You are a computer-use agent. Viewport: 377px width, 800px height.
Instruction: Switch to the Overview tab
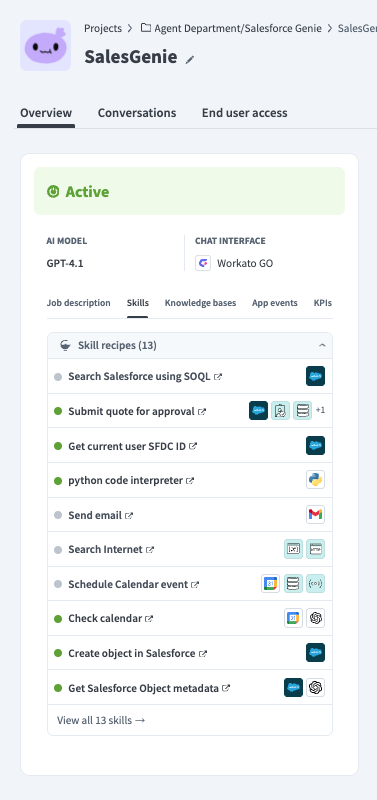[x=46, y=113]
